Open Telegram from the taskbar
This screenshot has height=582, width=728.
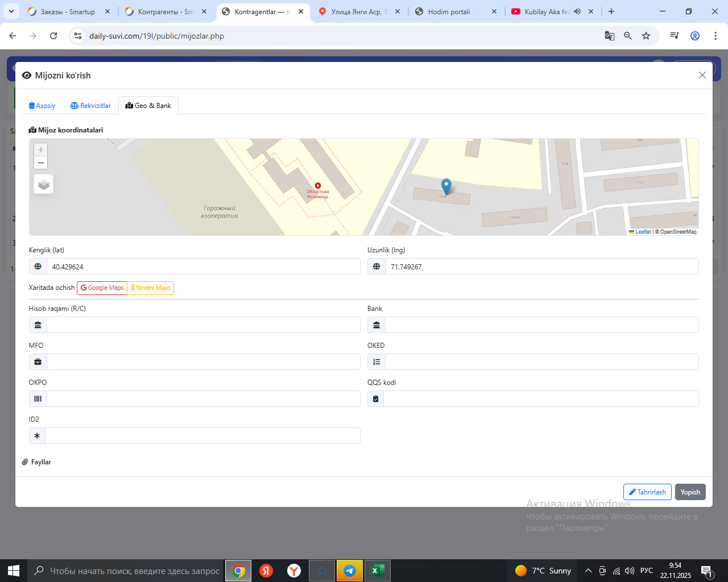[x=350, y=571]
